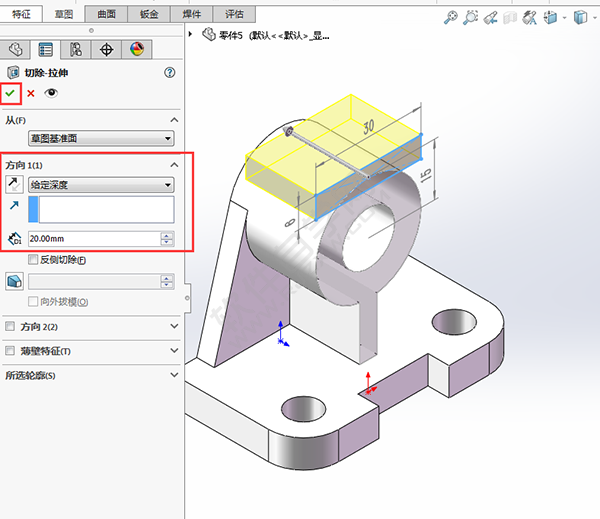Open the 草图基准面 start condition dropdown
600x519 pixels.
pos(101,138)
